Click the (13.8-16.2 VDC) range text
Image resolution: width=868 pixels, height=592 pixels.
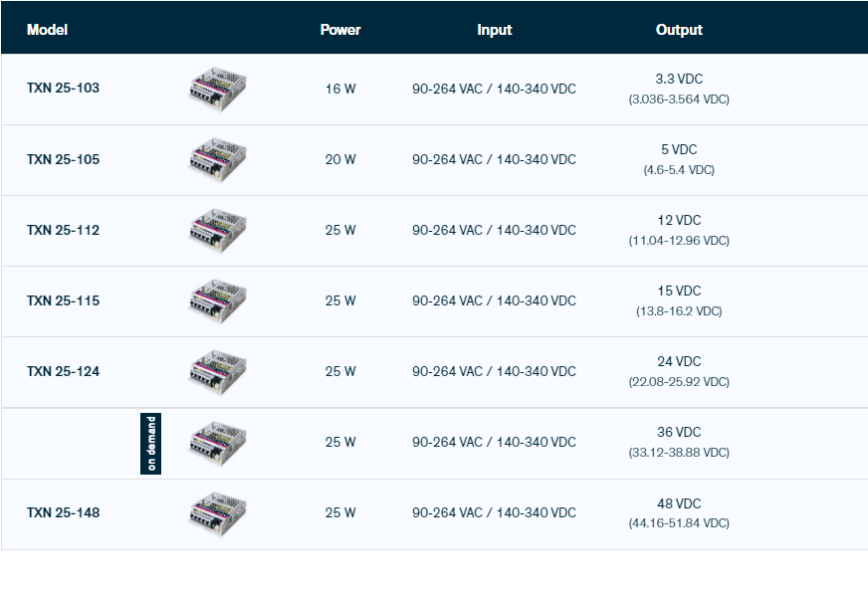679,311
